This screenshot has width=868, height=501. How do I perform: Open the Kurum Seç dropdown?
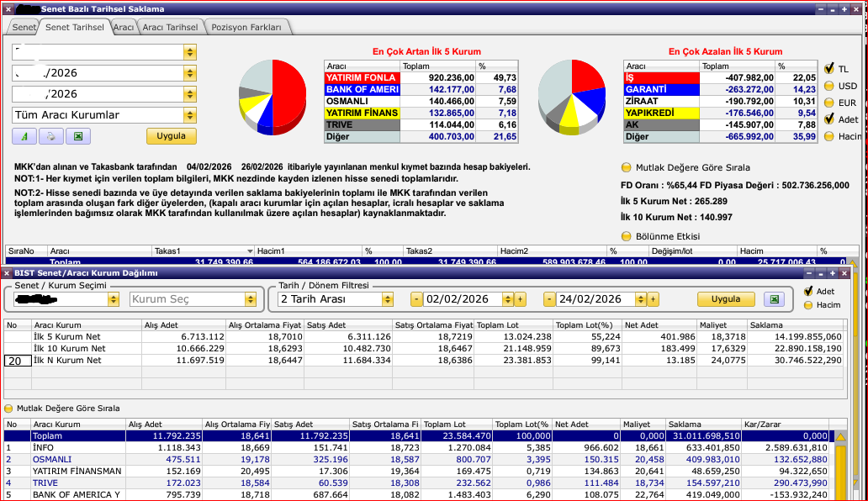[250, 299]
